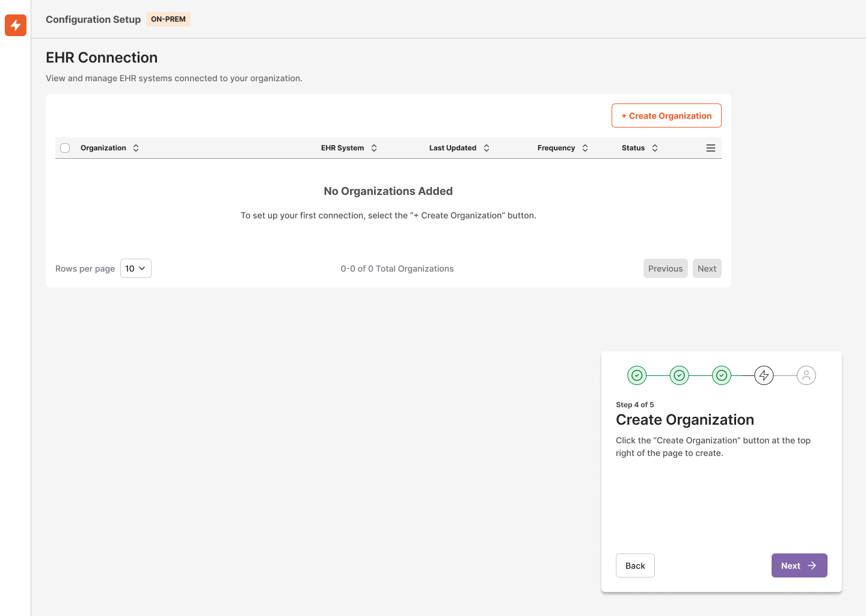Click the Create Organization button

pos(666,115)
